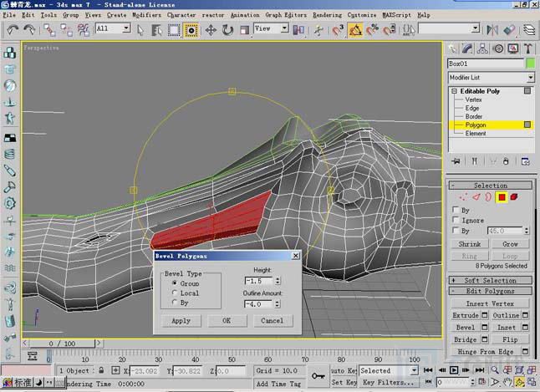
Task: Open the MAXScript menu
Action: [x=397, y=15]
